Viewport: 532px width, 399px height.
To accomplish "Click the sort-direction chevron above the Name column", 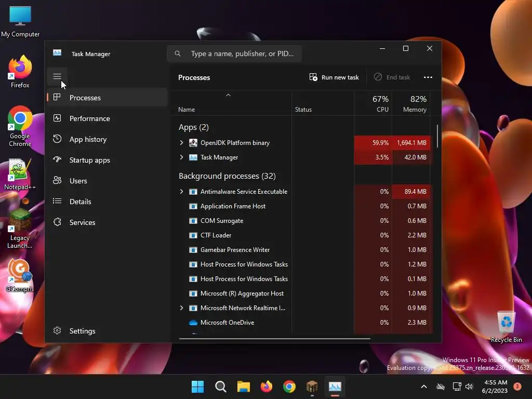I will pos(229,96).
